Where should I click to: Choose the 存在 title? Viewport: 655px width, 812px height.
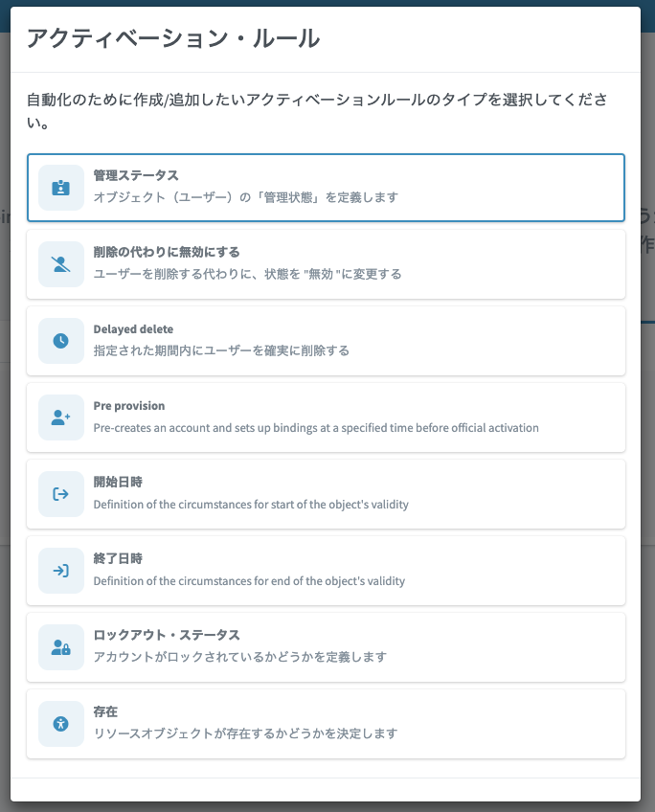click(105, 711)
